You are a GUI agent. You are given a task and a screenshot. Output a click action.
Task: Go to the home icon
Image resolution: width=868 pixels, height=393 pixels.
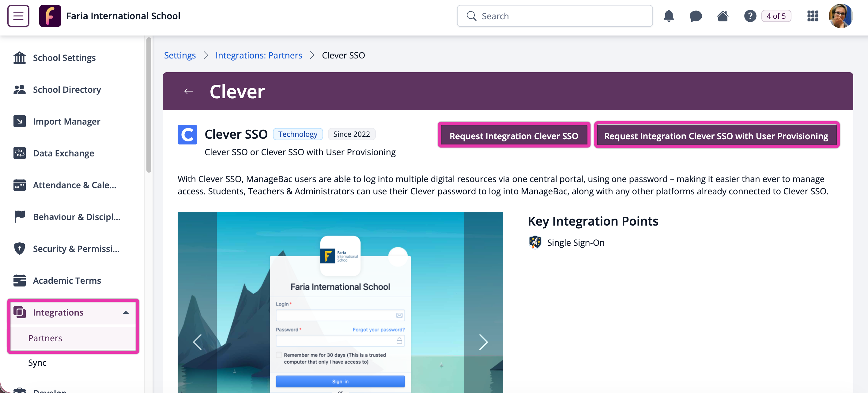point(723,16)
